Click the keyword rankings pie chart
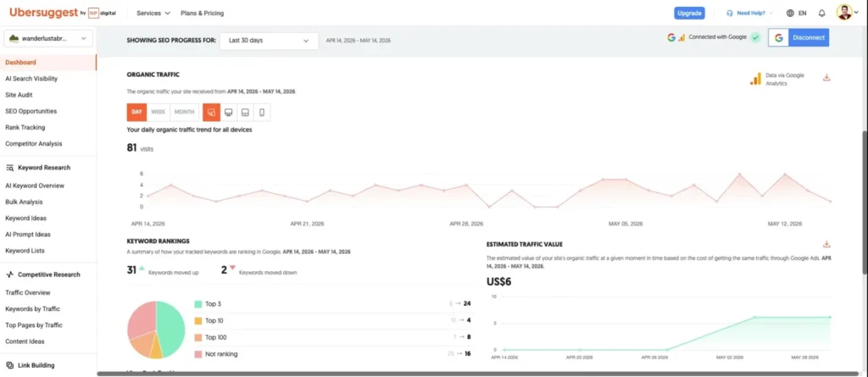 tap(156, 330)
